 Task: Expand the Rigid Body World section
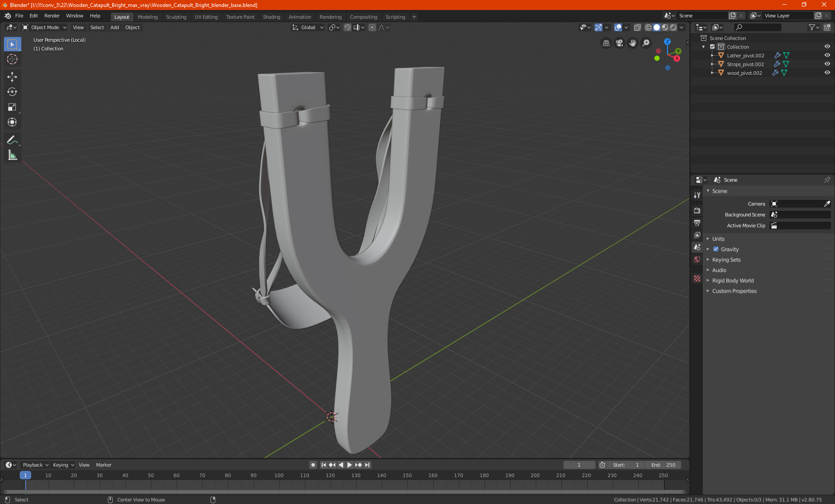tap(732, 280)
